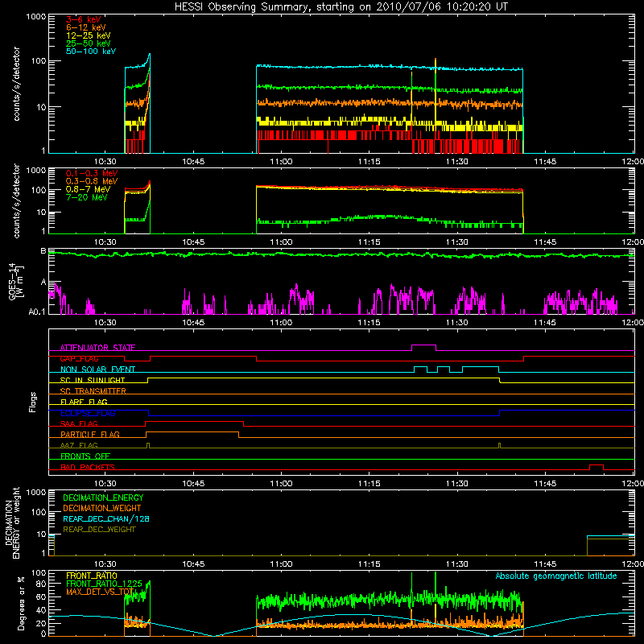Pick the REAR_DEC_CHAN/128 legend entry
The width and height of the screenshot is (644, 644).
pyautogui.click(x=106, y=518)
